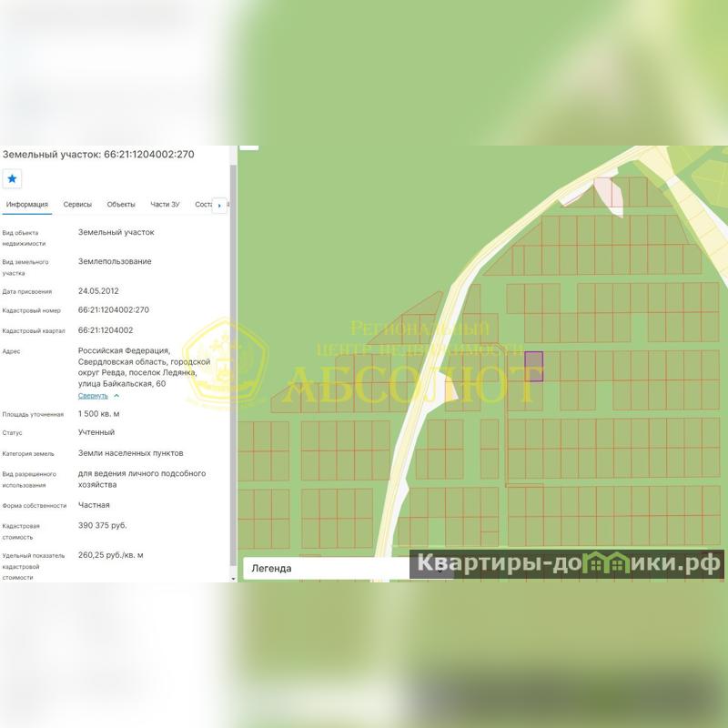Open the Части ЗУ tab
This screenshot has height=728, width=728.
coord(166,205)
